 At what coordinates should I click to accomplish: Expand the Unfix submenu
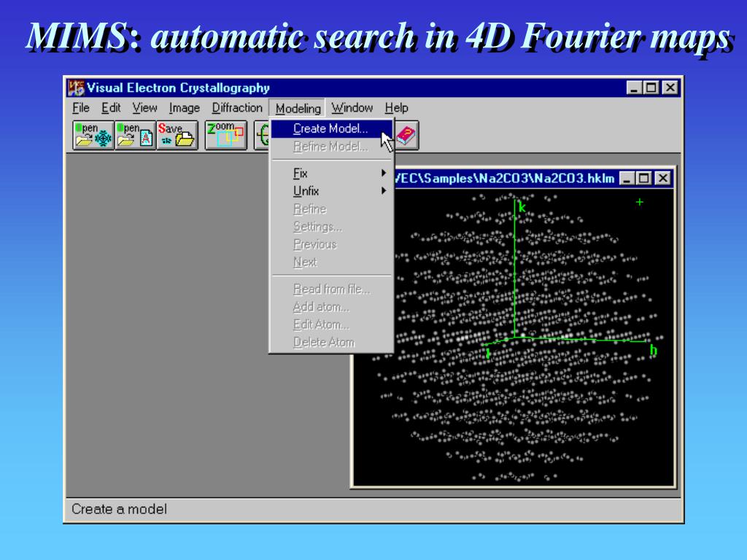coord(332,191)
